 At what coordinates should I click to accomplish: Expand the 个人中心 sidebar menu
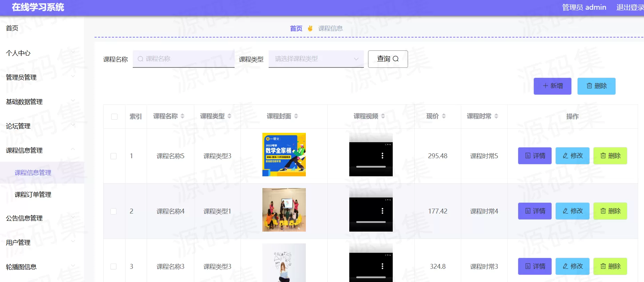[42, 53]
